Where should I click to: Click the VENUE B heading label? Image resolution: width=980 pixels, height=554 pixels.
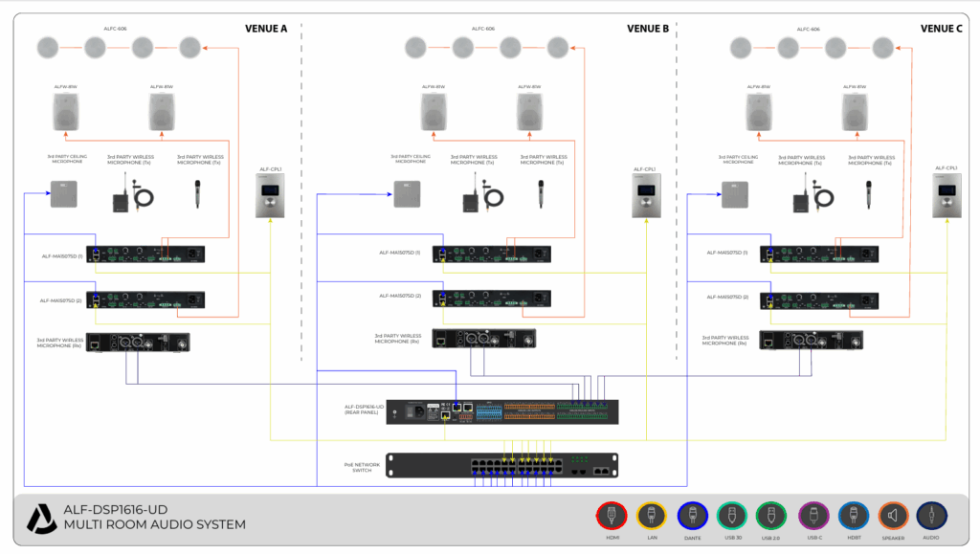(648, 29)
